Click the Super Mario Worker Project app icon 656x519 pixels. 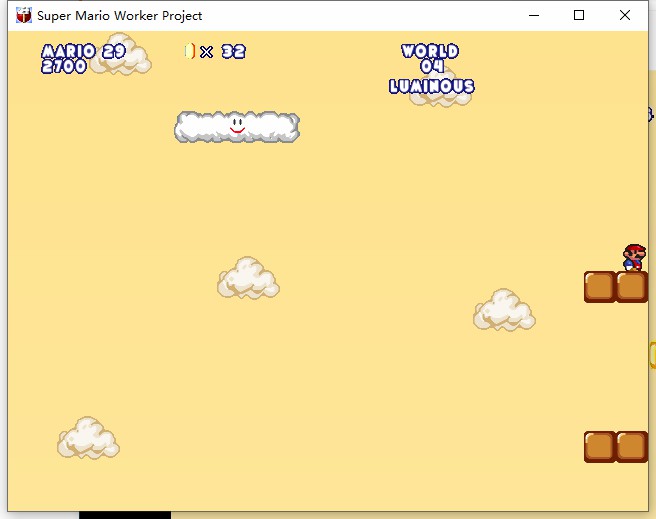point(23,15)
